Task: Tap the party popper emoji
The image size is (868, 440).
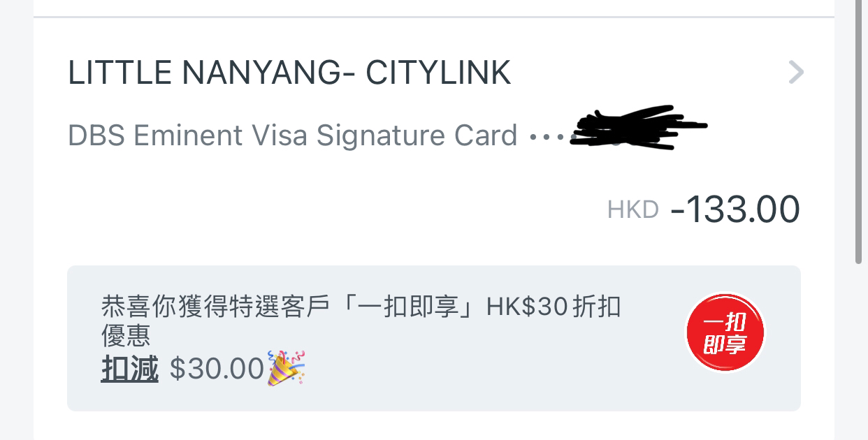Action: pos(287,369)
